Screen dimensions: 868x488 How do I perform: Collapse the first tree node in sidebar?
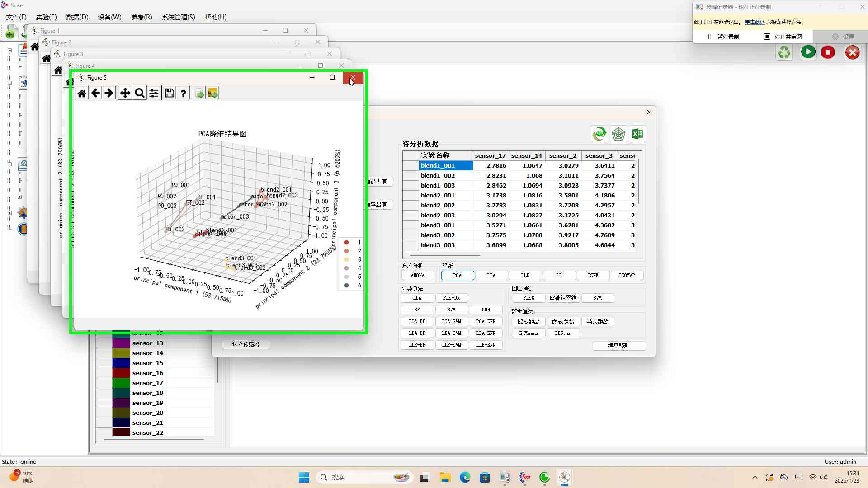[x=9, y=51]
